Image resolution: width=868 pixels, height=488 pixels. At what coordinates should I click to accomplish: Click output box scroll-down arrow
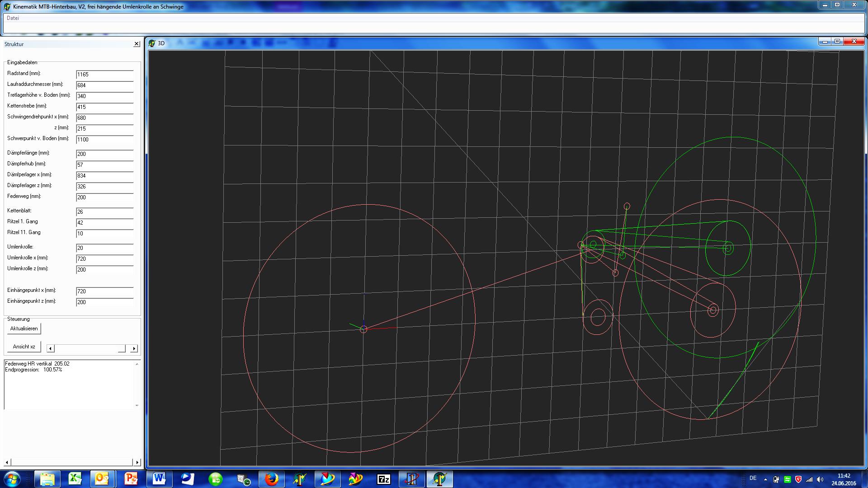tap(137, 405)
